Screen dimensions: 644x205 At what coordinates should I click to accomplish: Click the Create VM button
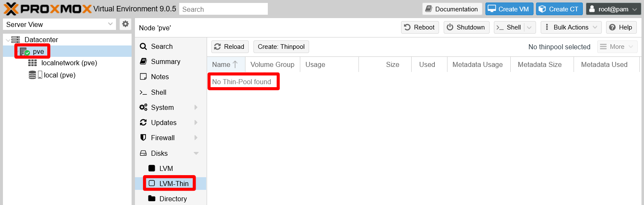(509, 9)
